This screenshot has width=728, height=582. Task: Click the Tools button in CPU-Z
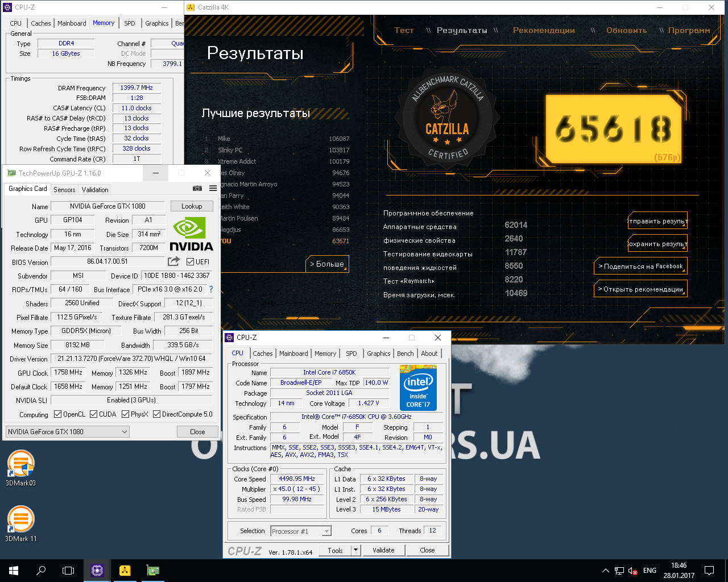tap(335, 550)
